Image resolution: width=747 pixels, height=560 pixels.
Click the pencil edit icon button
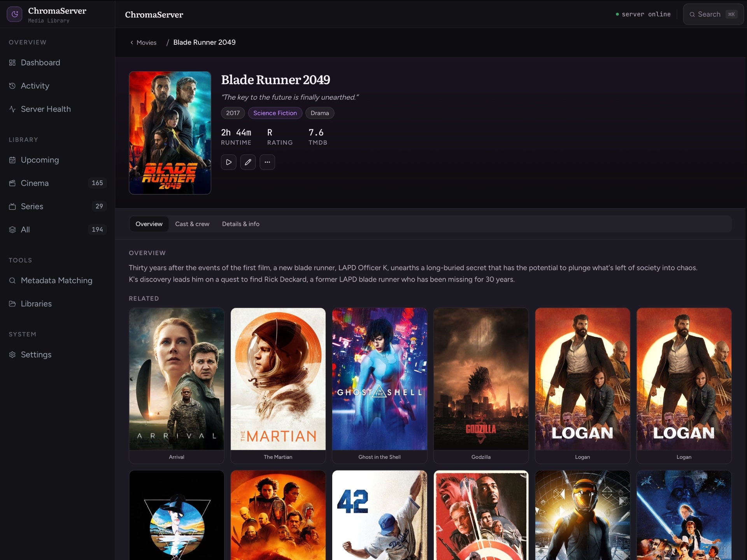[248, 162]
